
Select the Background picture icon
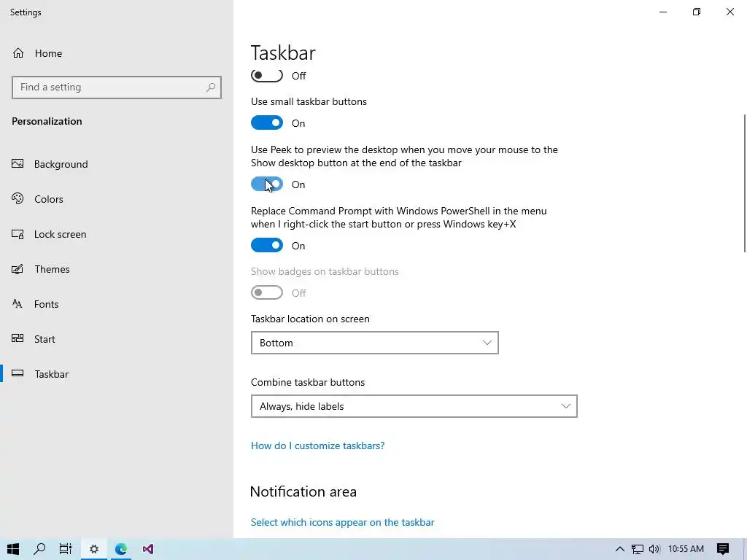pos(18,164)
